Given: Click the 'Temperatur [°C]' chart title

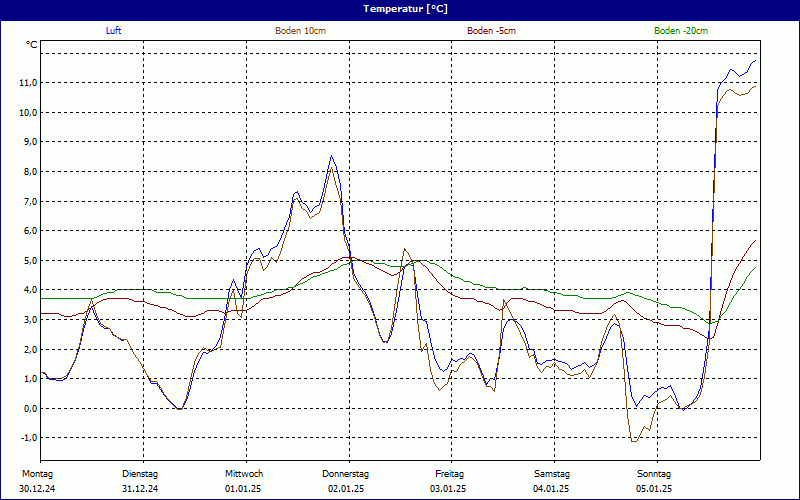Looking at the screenshot, I should pyautogui.click(x=406, y=9).
